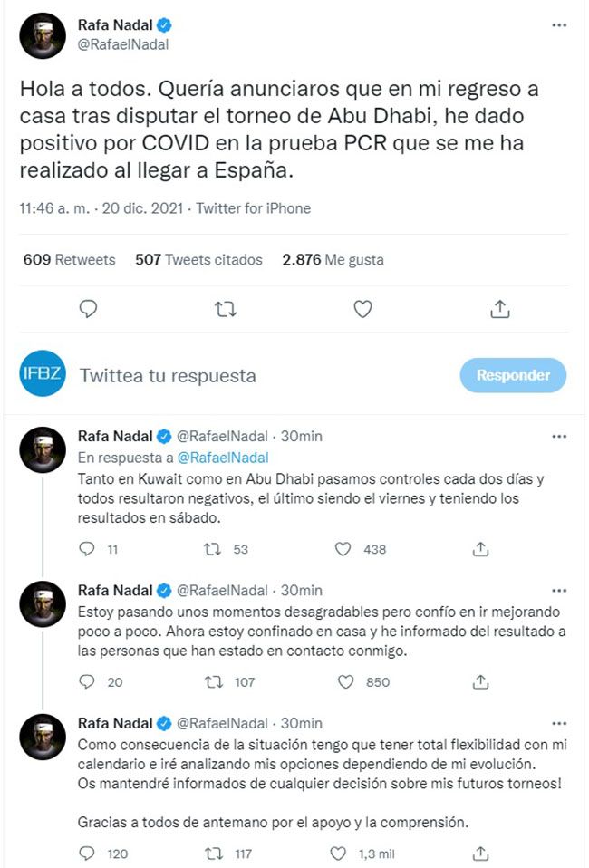Image resolution: width=589 pixels, height=868 pixels.
Task: Reply to the main COVID announcement tweet
Action: point(88,310)
